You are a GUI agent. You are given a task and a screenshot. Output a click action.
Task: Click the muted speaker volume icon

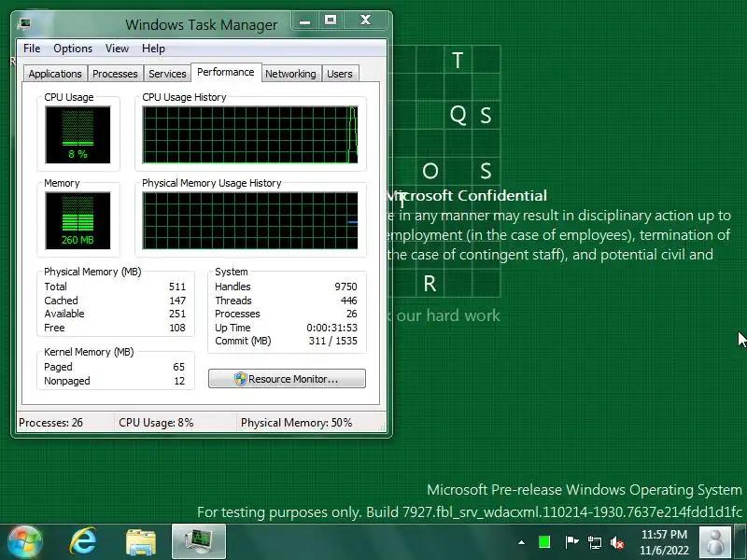pos(617,542)
